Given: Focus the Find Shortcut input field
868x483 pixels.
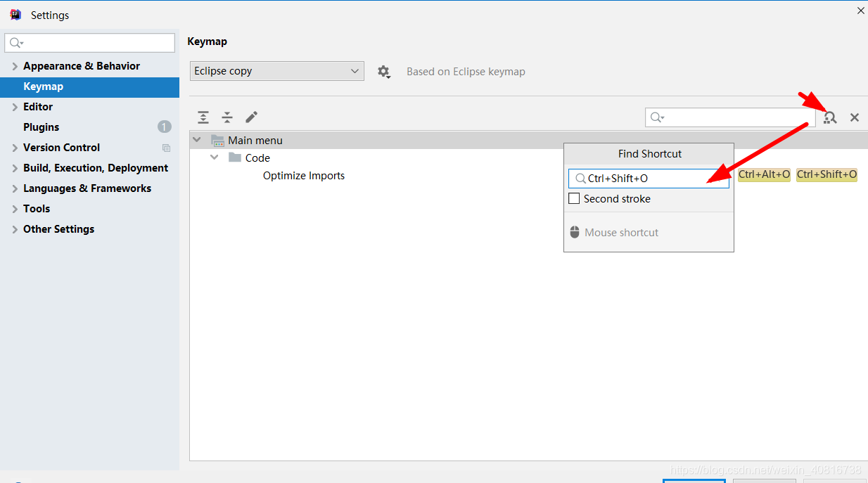Looking at the screenshot, I should point(649,179).
